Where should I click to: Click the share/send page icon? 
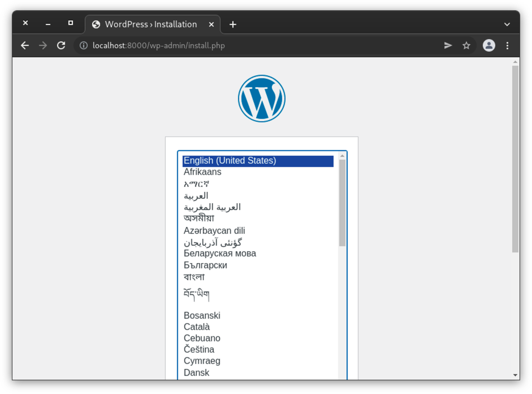[448, 45]
